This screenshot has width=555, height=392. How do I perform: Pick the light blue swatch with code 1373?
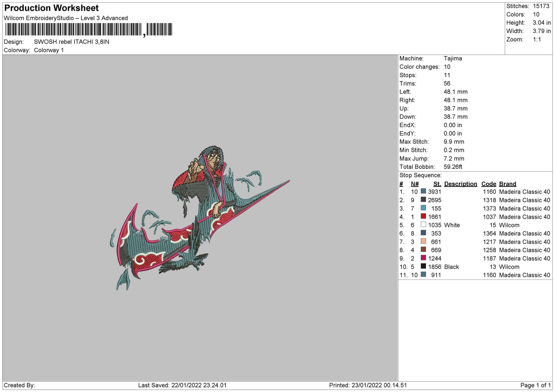click(x=423, y=208)
